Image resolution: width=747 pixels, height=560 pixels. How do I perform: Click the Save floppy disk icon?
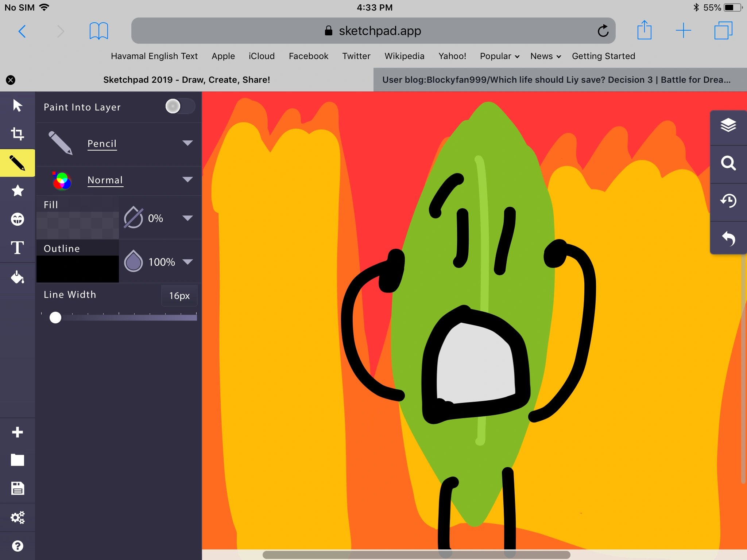click(17, 489)
